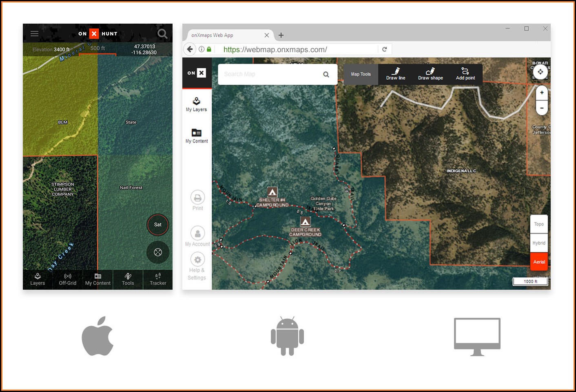The image size is (576, 392).
Task: Select the Draw line tool
Action: [x=395, y=74]
